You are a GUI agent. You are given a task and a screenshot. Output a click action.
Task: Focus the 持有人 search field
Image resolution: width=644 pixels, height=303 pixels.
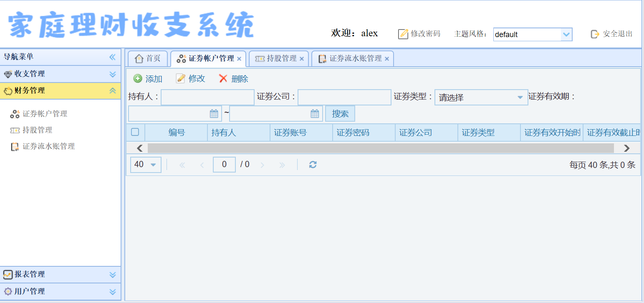click(207, 97)
